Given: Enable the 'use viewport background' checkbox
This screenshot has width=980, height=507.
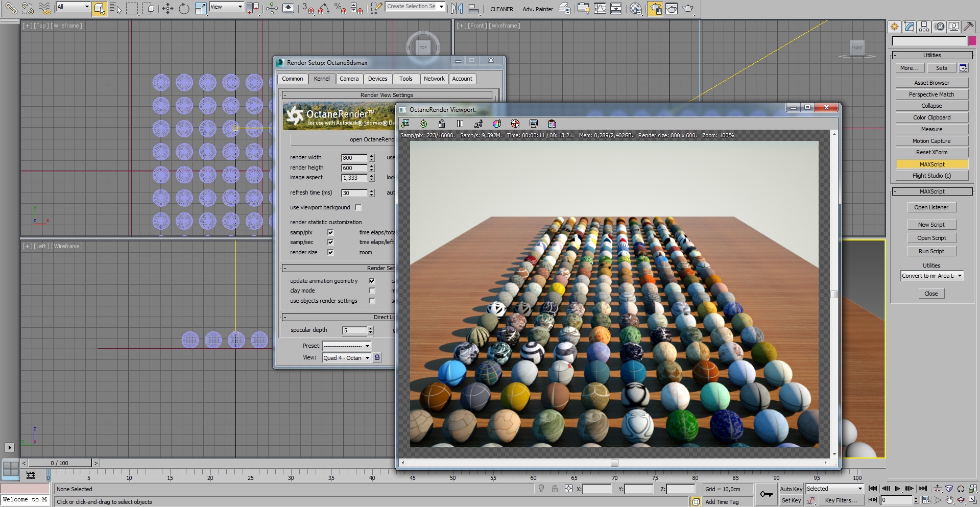Looking at the screenshot, I should coord(358,207).
